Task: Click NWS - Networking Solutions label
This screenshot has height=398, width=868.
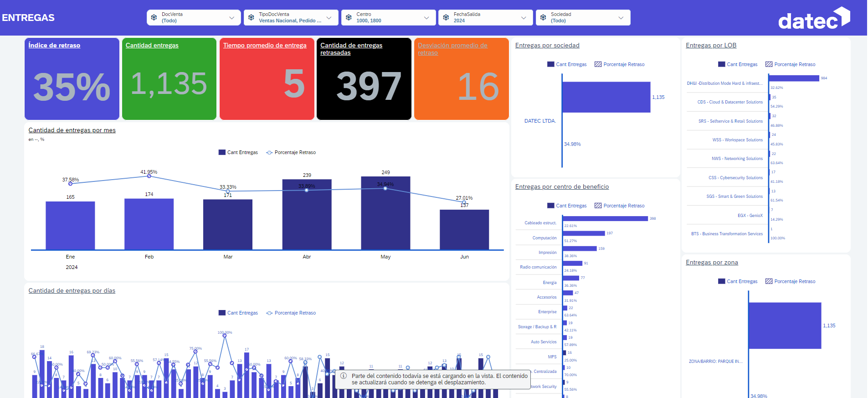Action: [737, 159]
